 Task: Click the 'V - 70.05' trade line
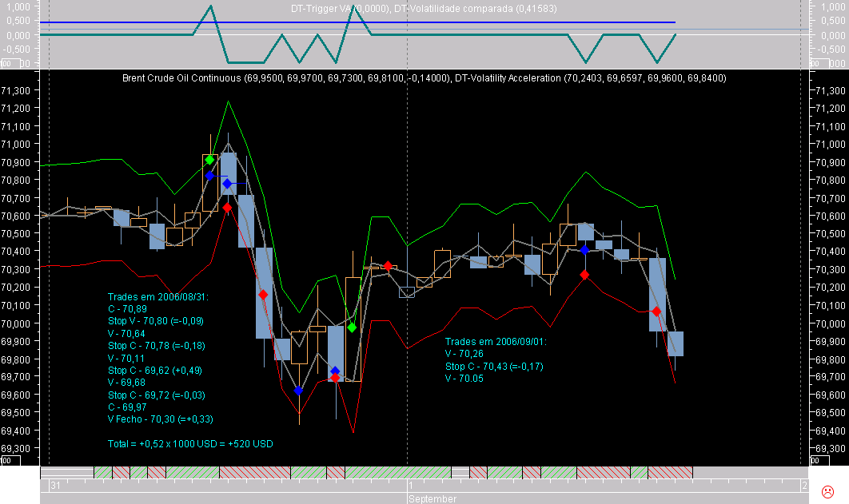click(x=464, y=379)
